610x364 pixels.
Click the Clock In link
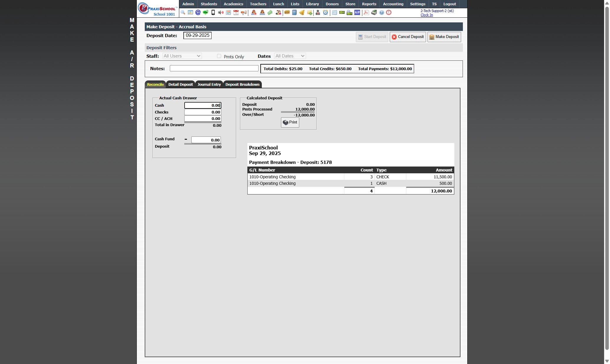426,15
